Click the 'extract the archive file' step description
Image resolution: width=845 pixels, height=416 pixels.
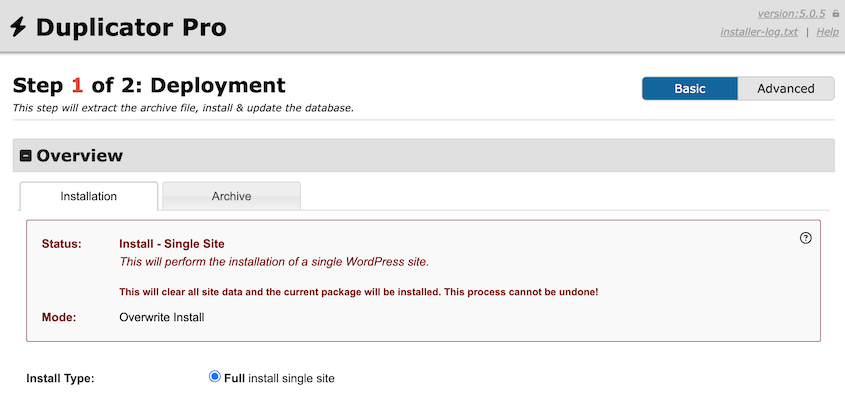click(x=183, y=108)
